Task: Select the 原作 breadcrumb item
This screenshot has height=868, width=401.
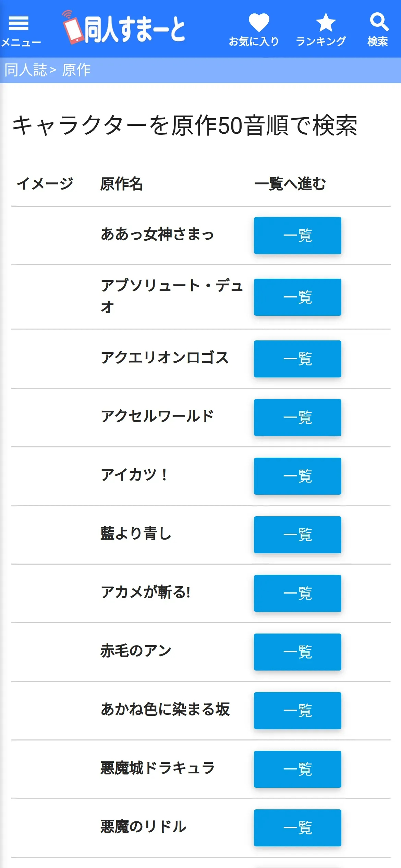Action: [76, 70]
